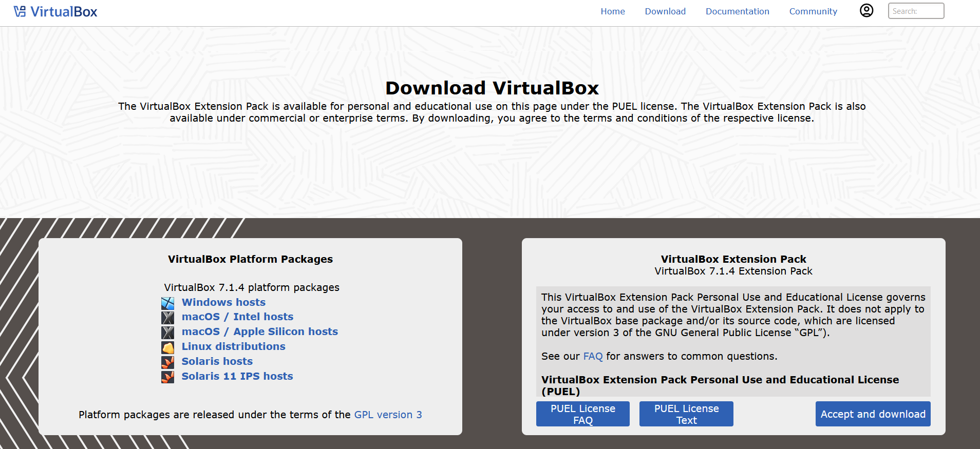Open the Windows hosts download link
Viewport: 980px width, 449px height.
223,302
